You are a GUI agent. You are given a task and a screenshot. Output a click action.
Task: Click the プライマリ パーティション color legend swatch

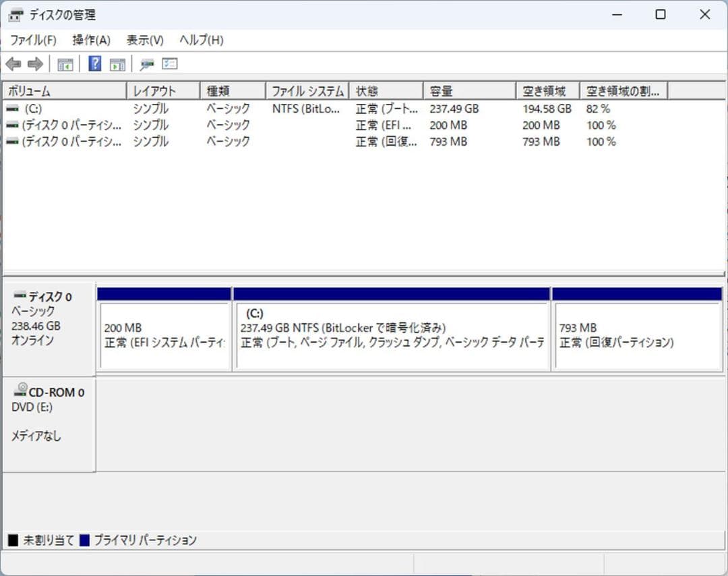click(84, 540)
